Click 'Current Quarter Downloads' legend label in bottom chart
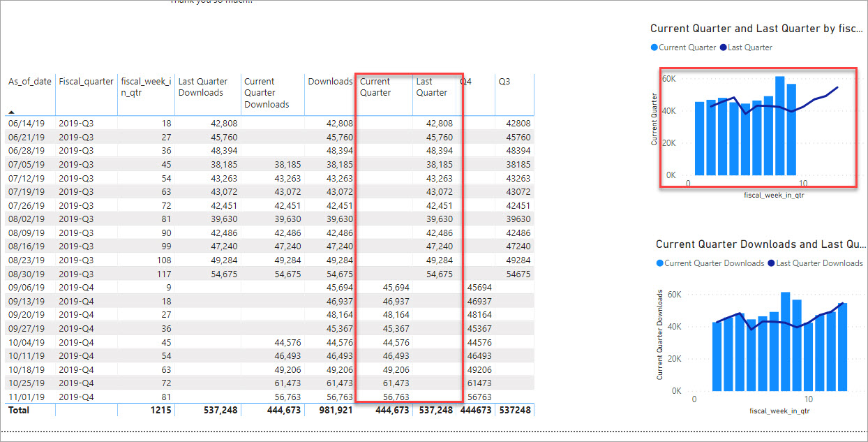This screenshot has height=442, width=868. (714, 263)
